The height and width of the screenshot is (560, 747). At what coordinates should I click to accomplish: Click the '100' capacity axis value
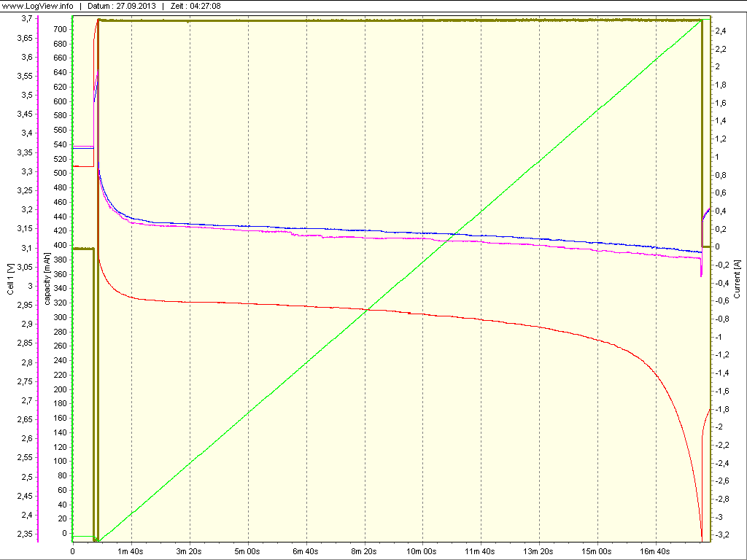coord(60,462)
